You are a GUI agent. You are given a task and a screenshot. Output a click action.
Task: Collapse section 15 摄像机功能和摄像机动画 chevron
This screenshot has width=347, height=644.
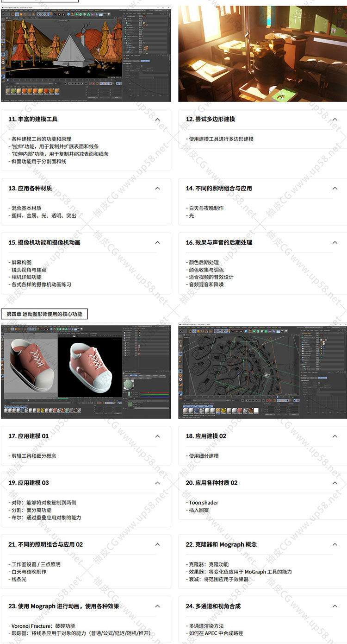click(157, 243)
